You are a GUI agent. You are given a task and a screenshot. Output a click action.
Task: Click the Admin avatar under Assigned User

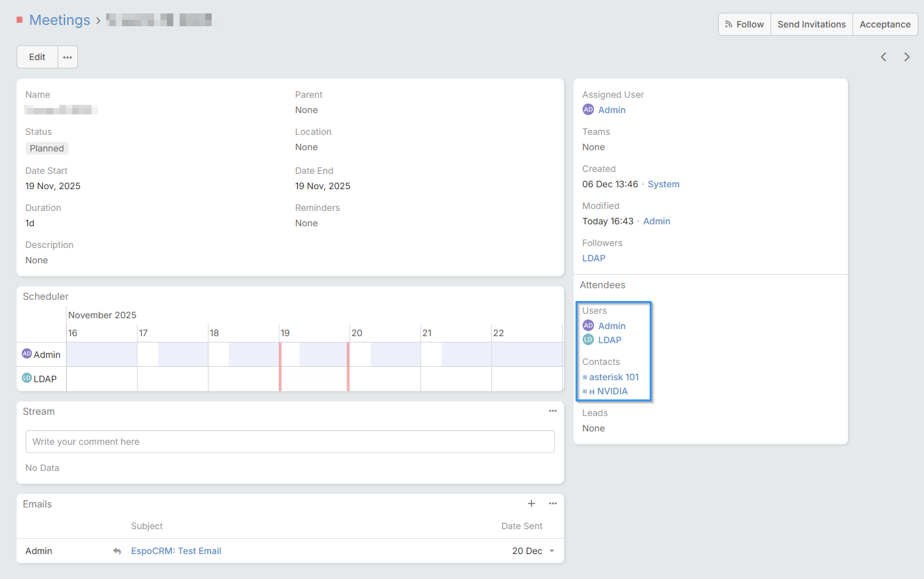point(588,110)
